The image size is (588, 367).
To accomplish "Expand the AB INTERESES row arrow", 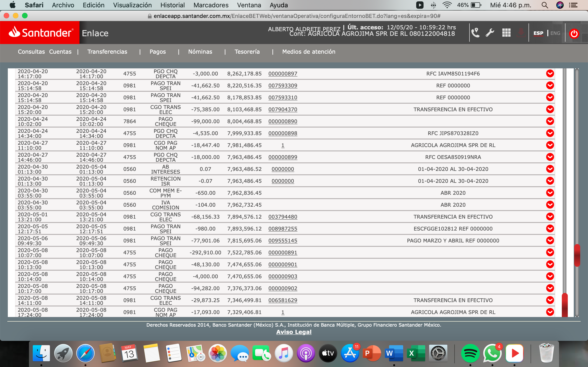I will pyautogui.click(x=550, y=169).
